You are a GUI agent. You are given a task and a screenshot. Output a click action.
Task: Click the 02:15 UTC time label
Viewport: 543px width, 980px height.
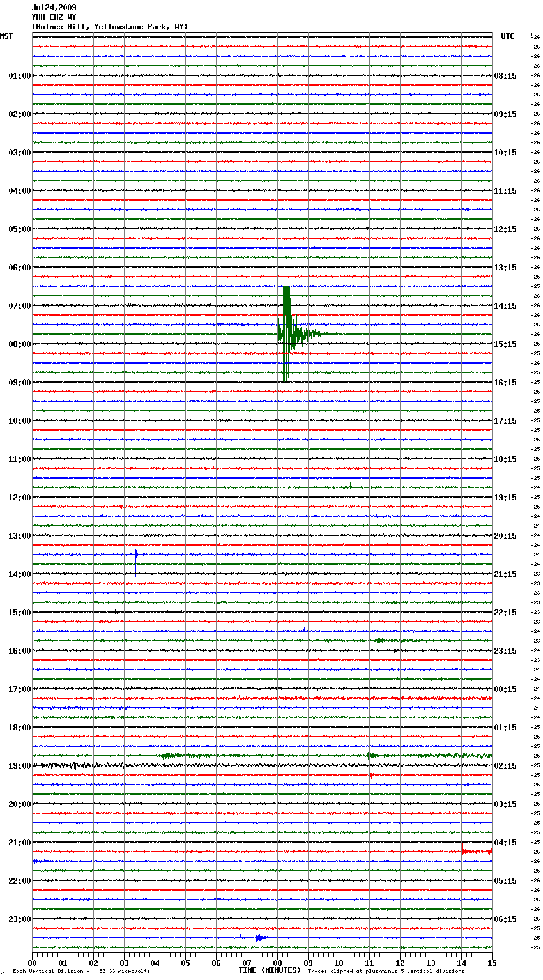click(x=505, y=765)
